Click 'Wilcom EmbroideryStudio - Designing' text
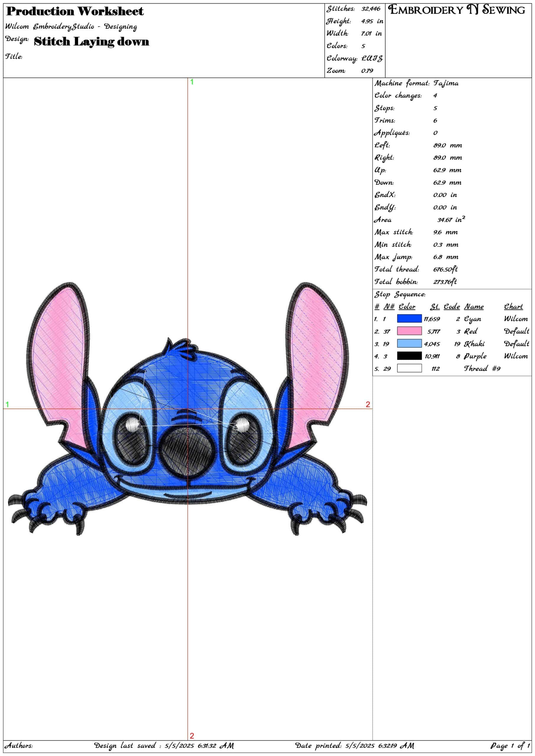 click(71, 26)
